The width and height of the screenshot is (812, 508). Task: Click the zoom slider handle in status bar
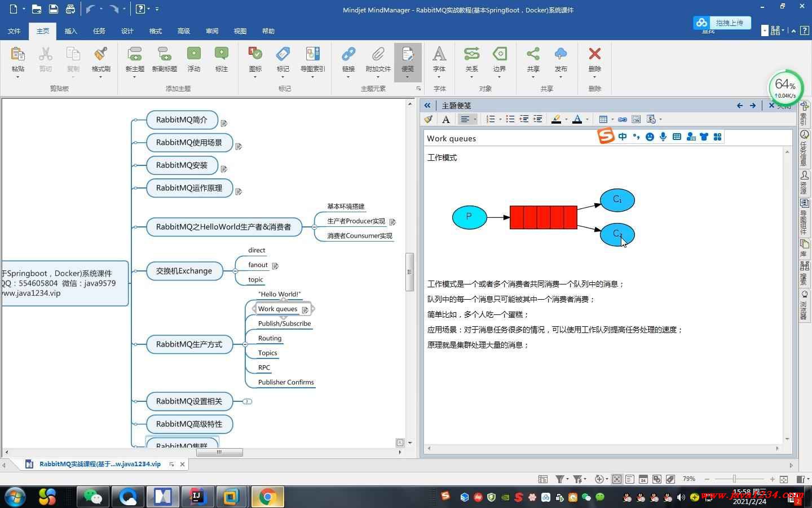(734, 479)
